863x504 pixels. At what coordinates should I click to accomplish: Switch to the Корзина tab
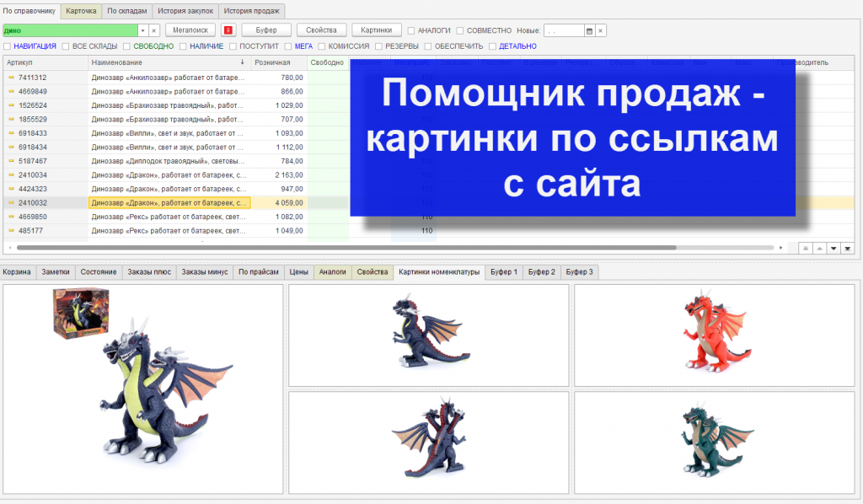click(x=17, y=272)
